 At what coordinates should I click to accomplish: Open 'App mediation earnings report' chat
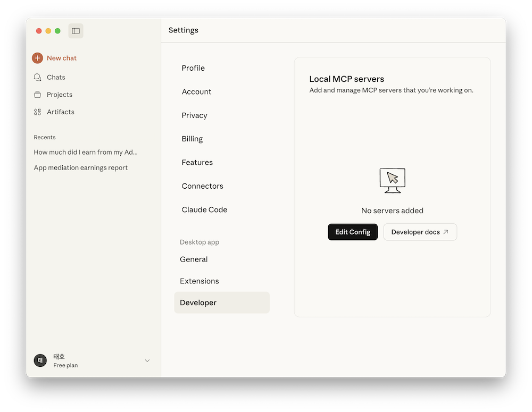click(x=81, y=168)
